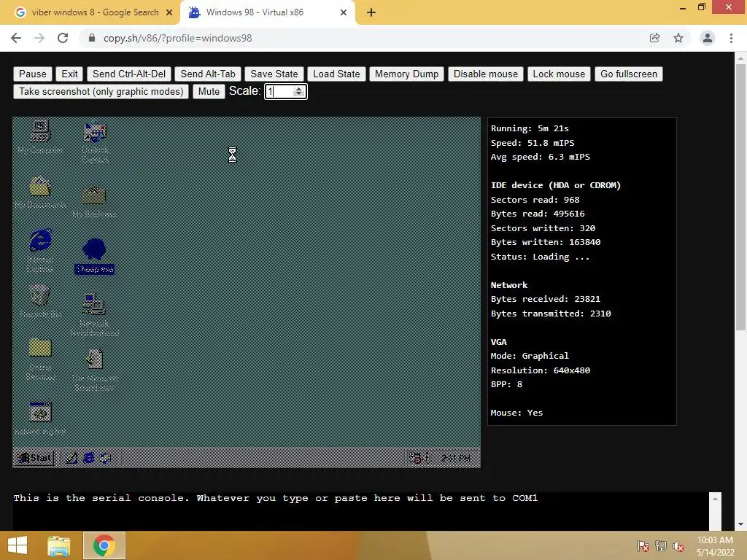Click the share this page icon
Image resolution: width=747 pixels, height=560 pixels.
[x=654, y=38]
